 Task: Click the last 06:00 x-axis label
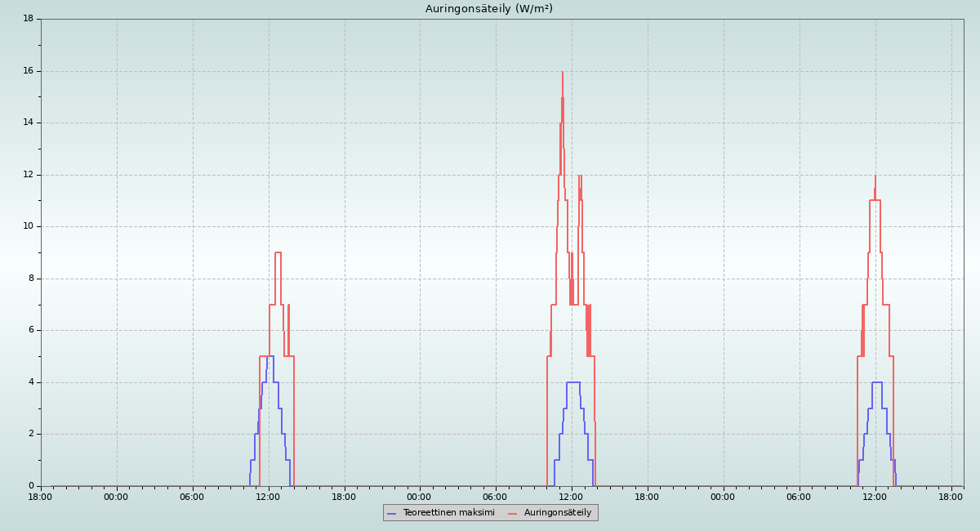coord(799,497)
